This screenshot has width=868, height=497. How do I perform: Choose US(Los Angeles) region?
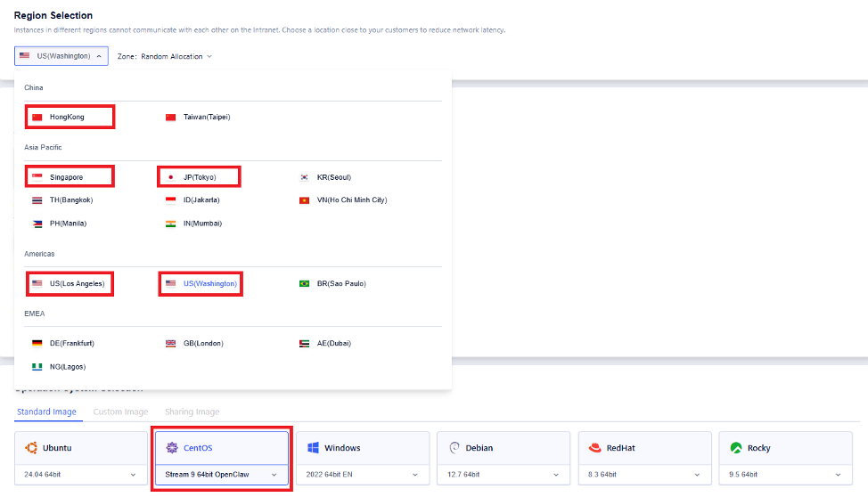coord(77,284)
